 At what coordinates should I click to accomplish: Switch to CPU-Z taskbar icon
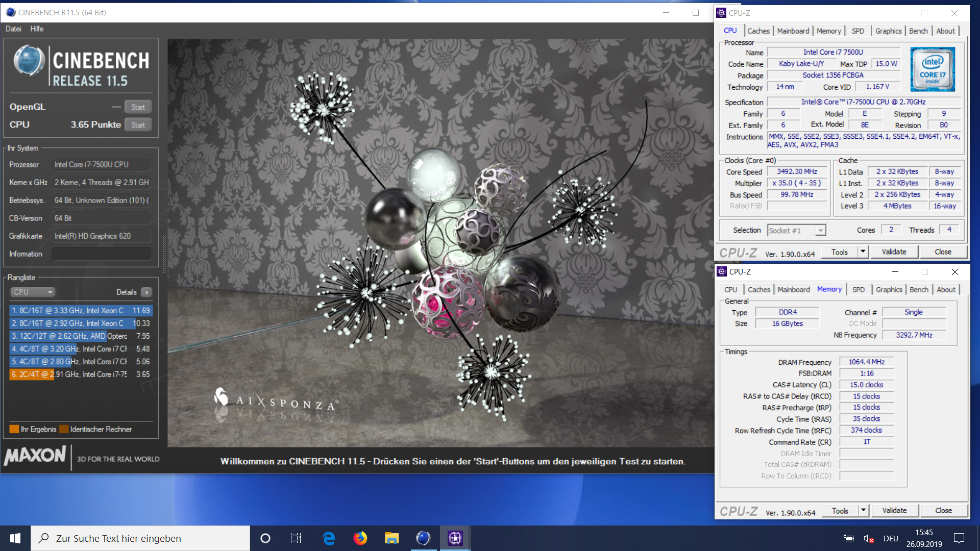click(x=455, y=538)
